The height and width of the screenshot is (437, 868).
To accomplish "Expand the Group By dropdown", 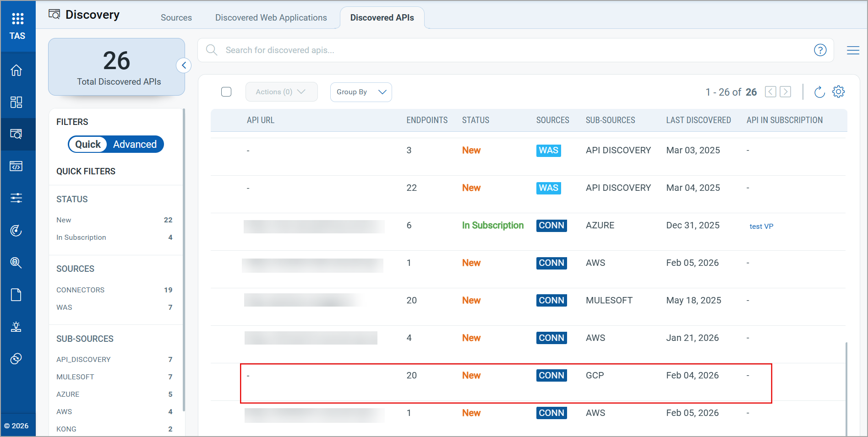I will [361, 92].
